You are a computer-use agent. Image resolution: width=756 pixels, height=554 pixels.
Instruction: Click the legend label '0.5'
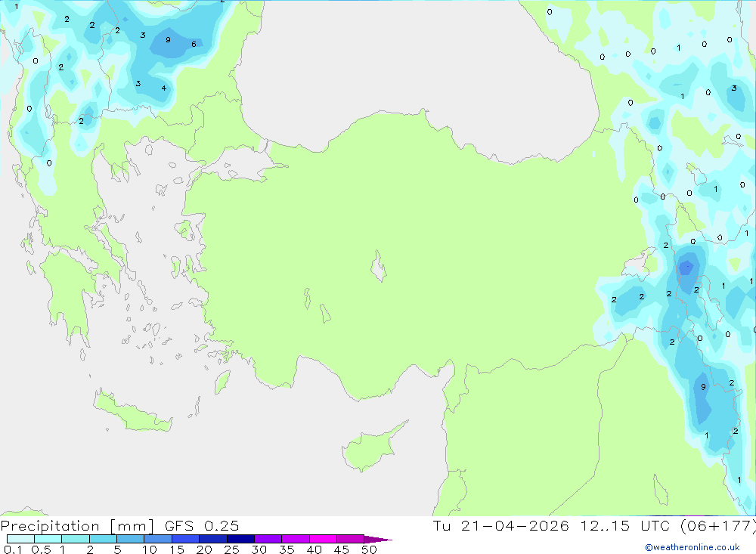tap(41, 549)
